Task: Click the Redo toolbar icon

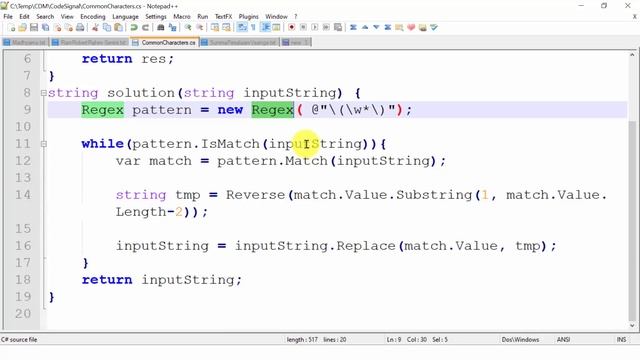Action: coord(145,28)
